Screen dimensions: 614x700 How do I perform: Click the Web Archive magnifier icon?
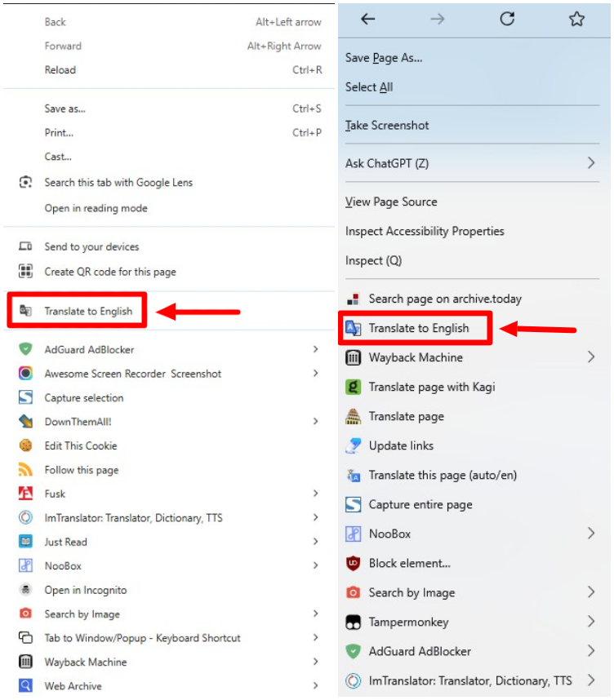coord(25,685)
